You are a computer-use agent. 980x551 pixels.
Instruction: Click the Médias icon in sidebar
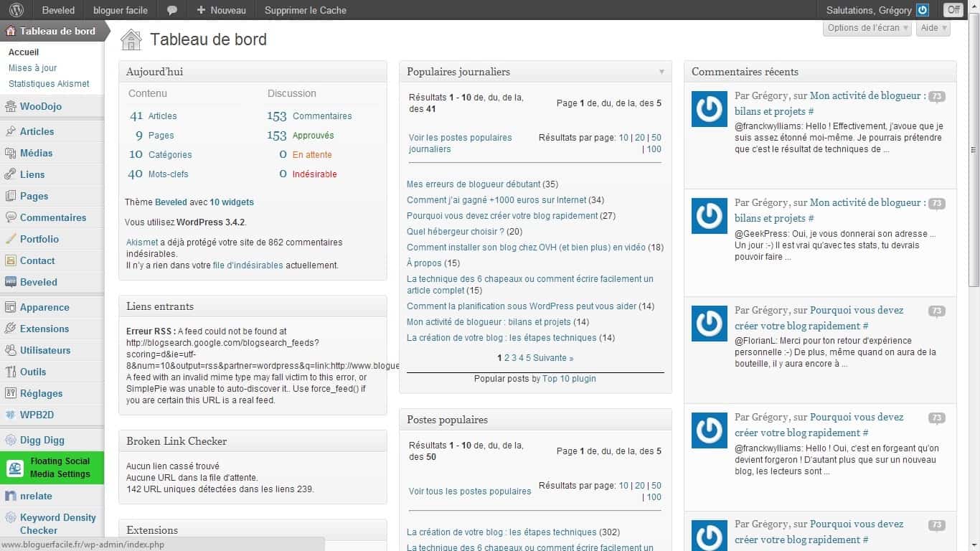click(11, 153)
